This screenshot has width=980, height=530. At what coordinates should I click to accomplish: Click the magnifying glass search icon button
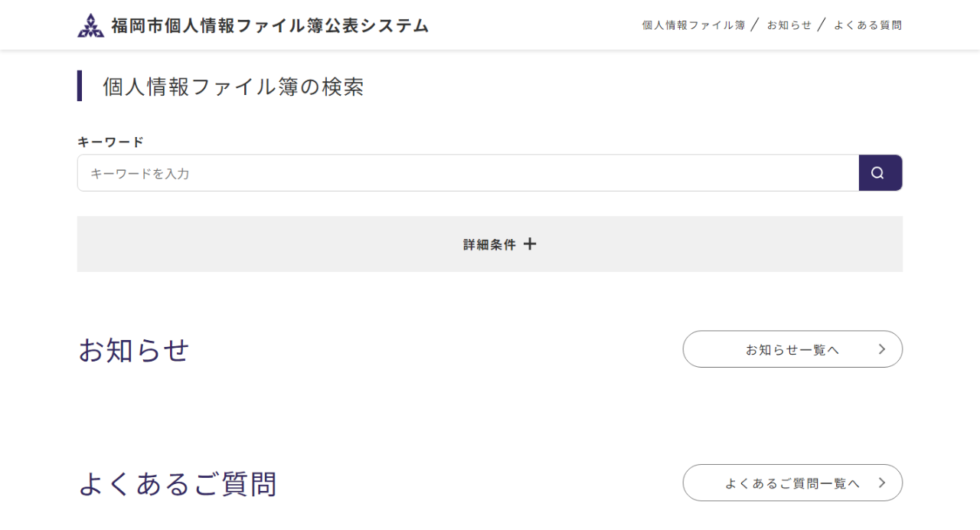[x=880, y=173]
